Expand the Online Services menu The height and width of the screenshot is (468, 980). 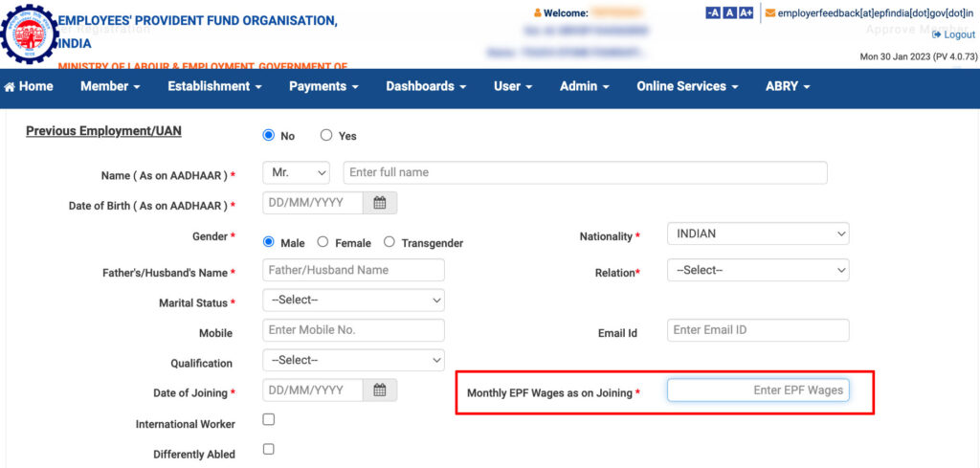(x=687, y=87)
